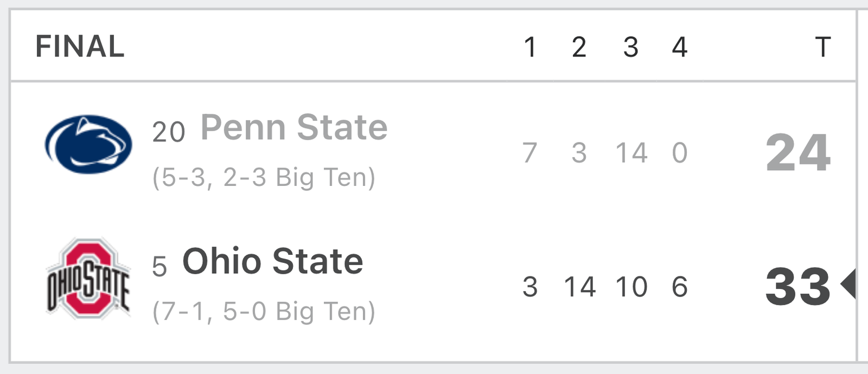Click Penn State's third quarter score 14

631,153
